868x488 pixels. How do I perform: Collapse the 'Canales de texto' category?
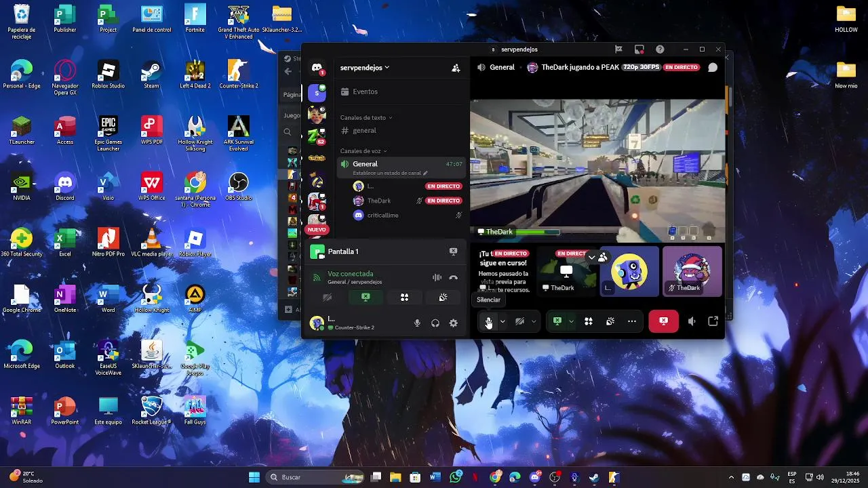[366, 117]
